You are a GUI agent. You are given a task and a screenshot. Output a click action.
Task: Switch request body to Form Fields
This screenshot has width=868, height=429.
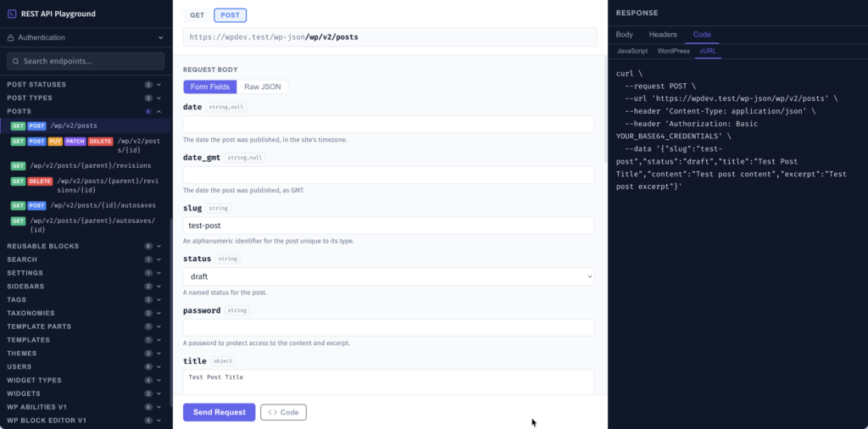[210, 87]
